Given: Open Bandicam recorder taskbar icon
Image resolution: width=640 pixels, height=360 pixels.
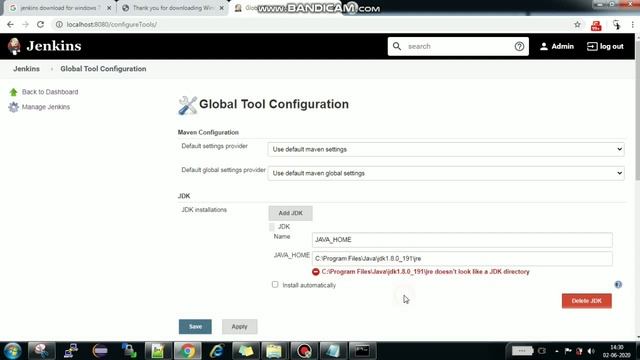Looking at the screenshot, I should pos(304,351).
